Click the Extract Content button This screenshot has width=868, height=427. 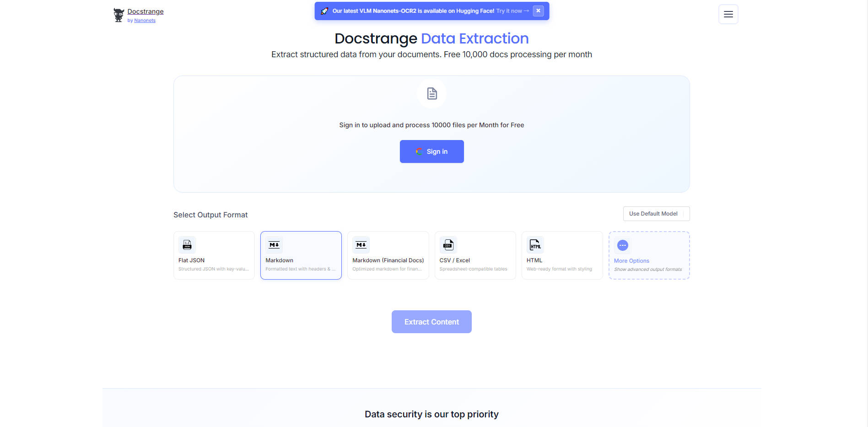pos(431,322)
